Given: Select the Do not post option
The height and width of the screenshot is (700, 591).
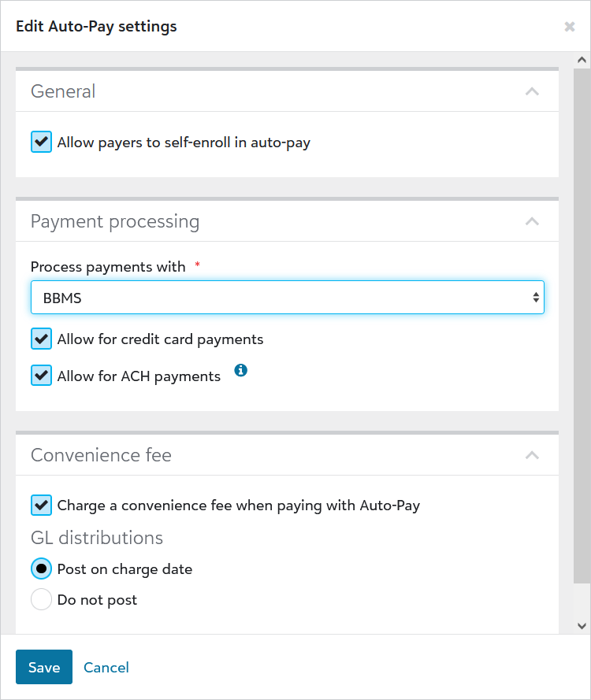Looking at the screenshot, I should coord(41,600).
